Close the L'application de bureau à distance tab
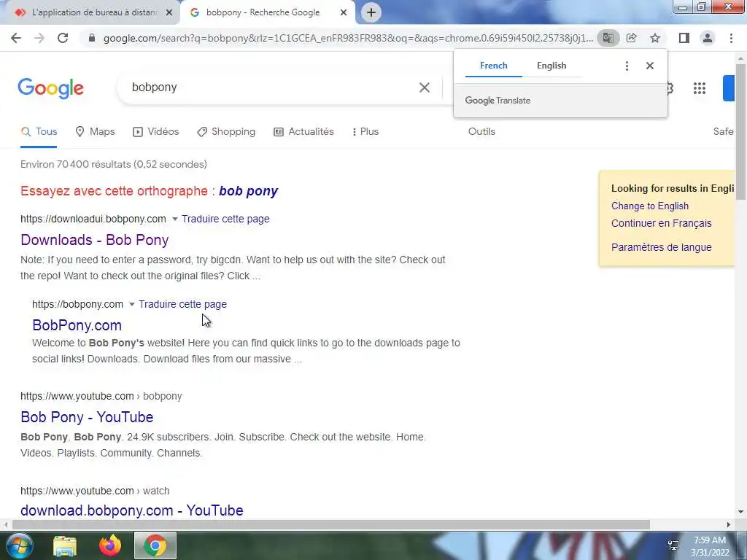The image size is (747, 560). point(169,12)
